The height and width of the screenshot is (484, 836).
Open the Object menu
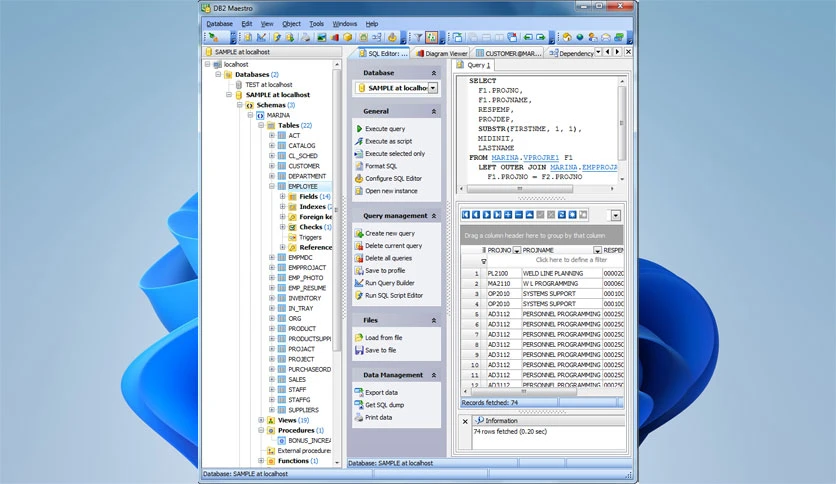coord(291,24)
